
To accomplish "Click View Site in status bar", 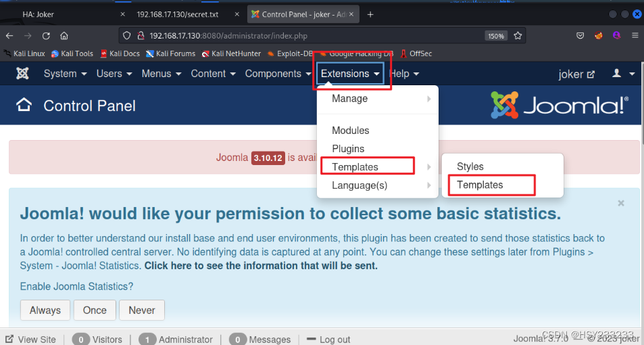I will click(x=31, y=340).
